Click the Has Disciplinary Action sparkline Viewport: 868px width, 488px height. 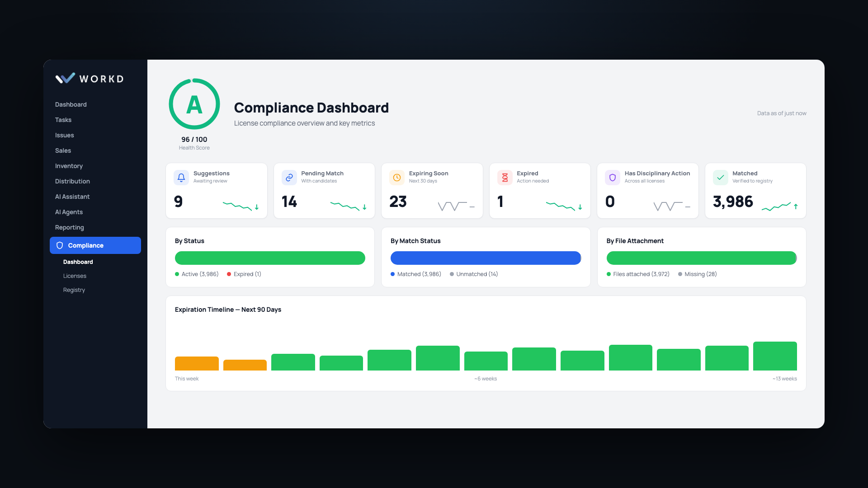(668, 206)
